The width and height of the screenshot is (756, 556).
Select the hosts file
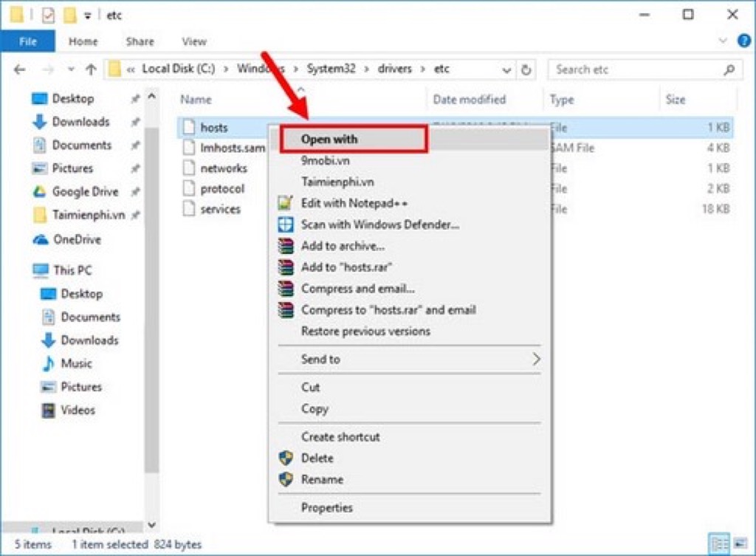(213, 127)
